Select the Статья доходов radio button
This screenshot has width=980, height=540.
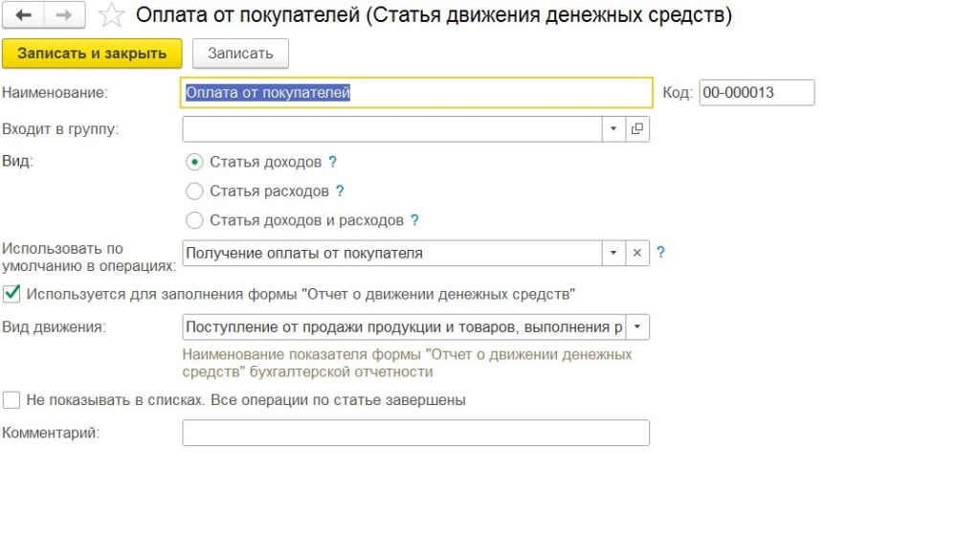[x=195, y=163]
